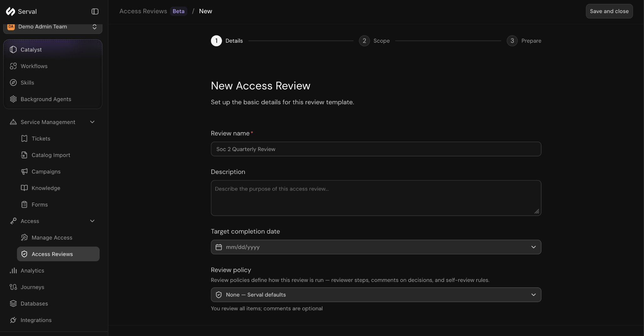Screen dimensions: 644x336
Task: Open Journeys in the sidebar
Action: (x=53, y=287)
